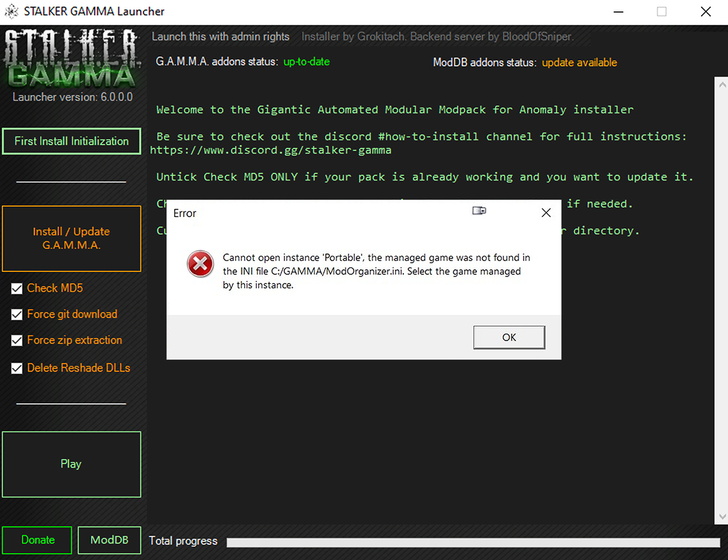
Task: Click the red error icon in dialog
Action: [200, 264]
